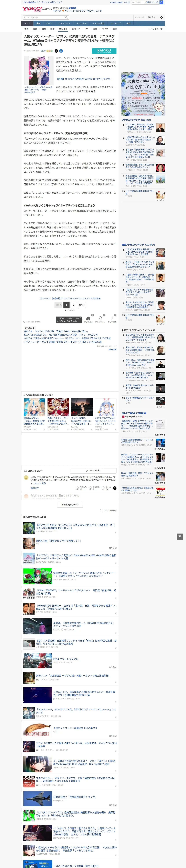Share article on Facebook icon
The height and width of the screenshot is (868, 186).
tap(61, 51)
